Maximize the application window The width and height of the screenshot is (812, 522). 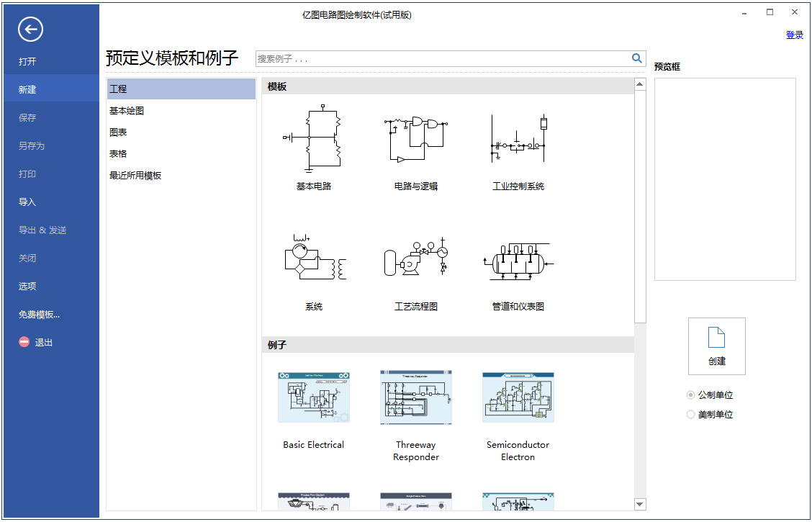(x=770, y=12)
